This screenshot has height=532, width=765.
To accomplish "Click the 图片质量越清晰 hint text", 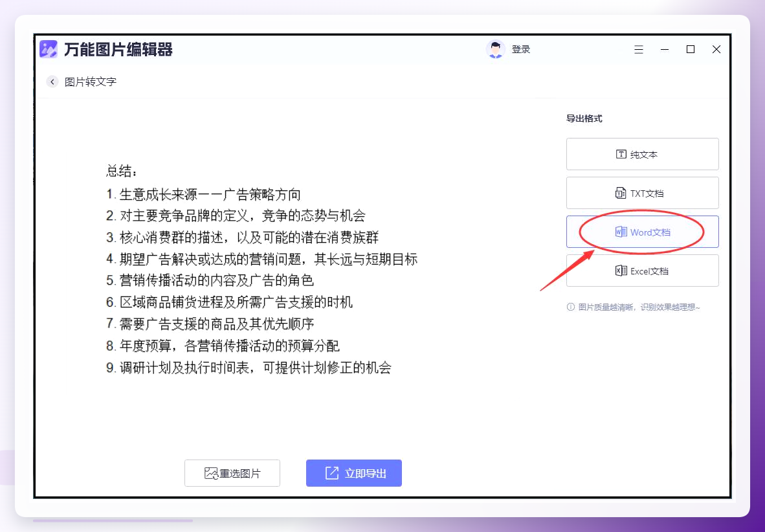I will click(639, 307).
